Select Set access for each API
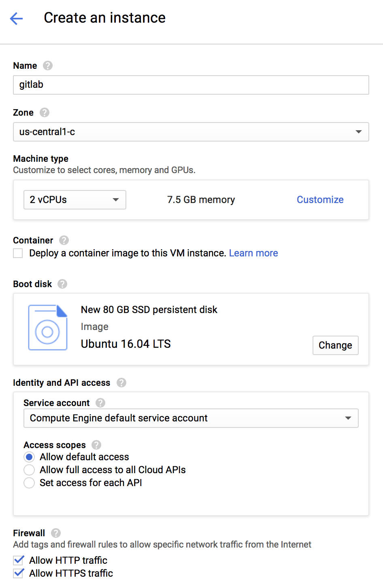This screenshot has height=588, width=383. point(29,483)
